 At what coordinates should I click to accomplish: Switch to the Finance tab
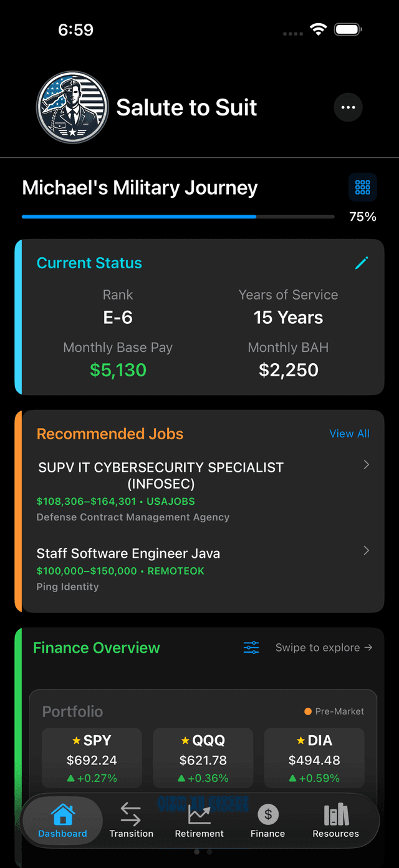[x=267, y=821]
